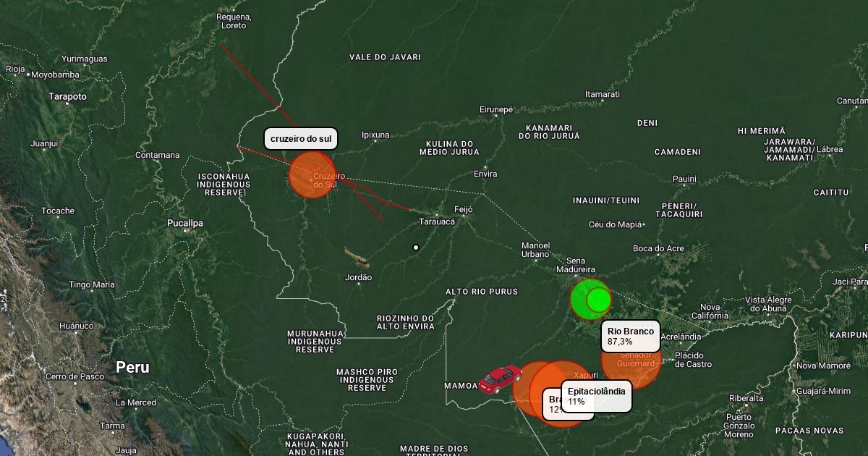Select the green circle near Sena Madureira

click(x=591, y=299)
